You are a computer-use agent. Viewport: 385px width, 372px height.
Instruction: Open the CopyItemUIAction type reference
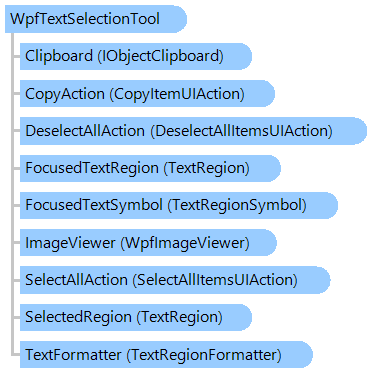178,94
